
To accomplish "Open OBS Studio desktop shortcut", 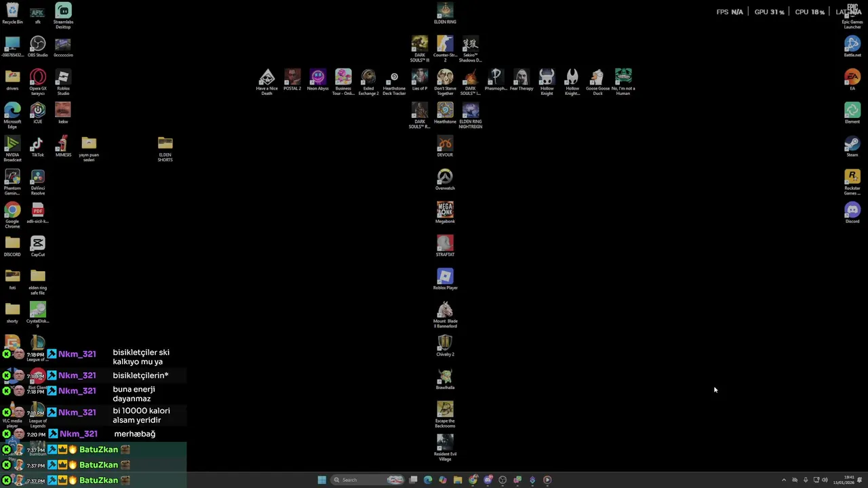I will (x=38, y=47).
